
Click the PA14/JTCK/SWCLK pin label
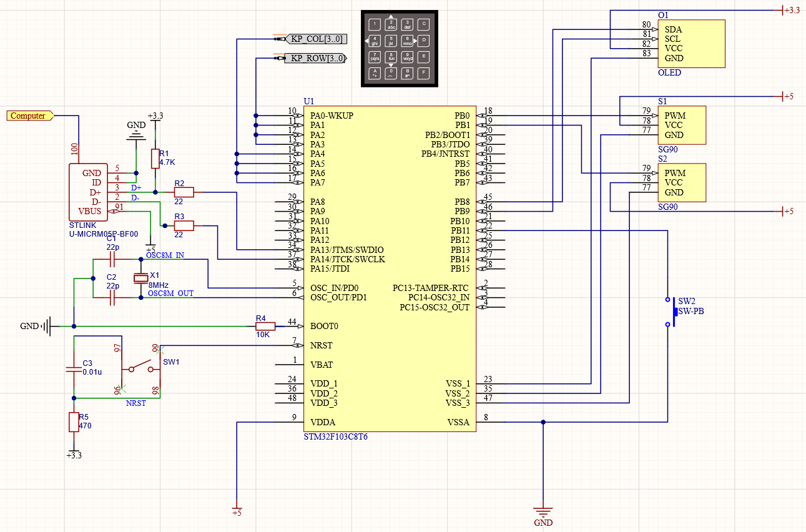348,259
